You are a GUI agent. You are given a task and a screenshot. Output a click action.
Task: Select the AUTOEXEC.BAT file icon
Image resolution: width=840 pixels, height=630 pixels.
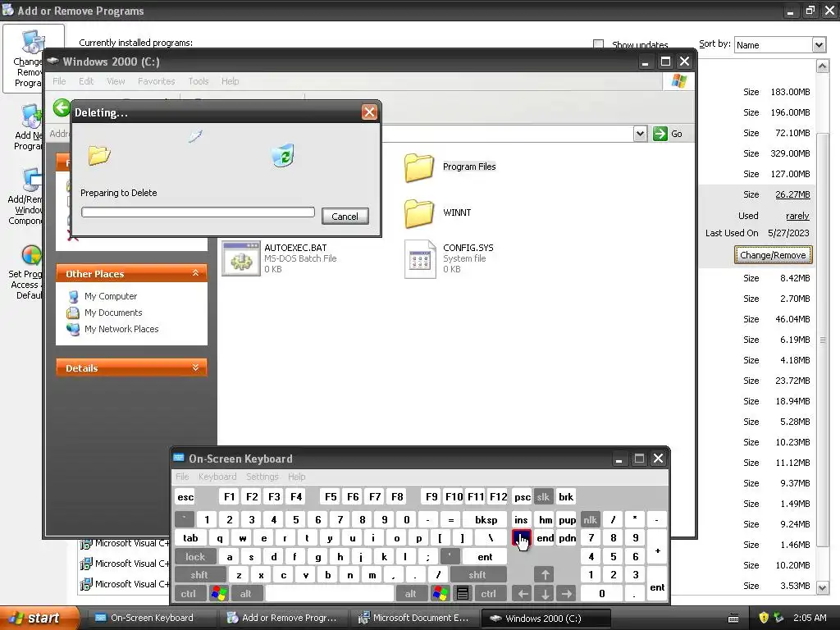click(241, 258)
